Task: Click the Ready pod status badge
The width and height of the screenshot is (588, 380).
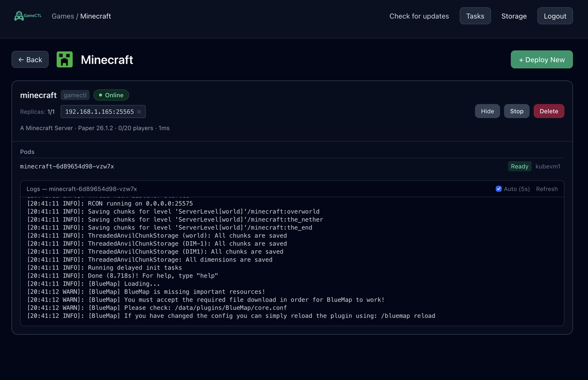Action: pyautogui.click(x=520, y=166)
